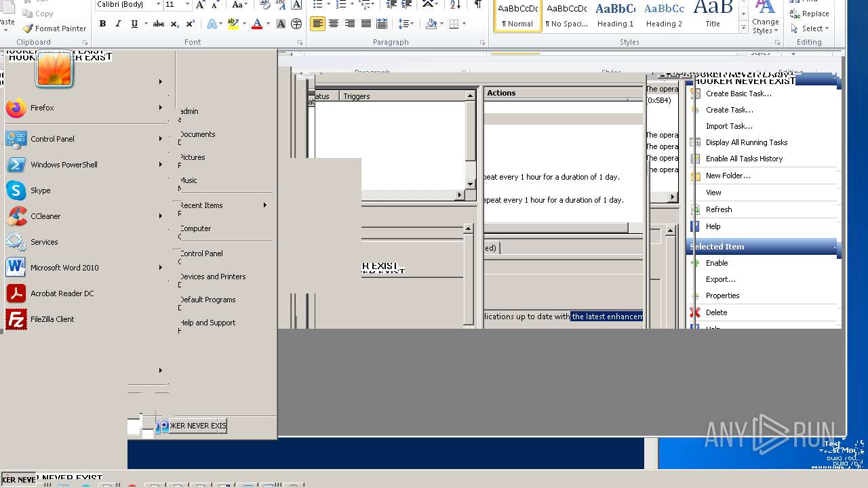Open FileZilla Client from Start menu
This screenshot has height=488, width=868.
[x=52, y=319]
